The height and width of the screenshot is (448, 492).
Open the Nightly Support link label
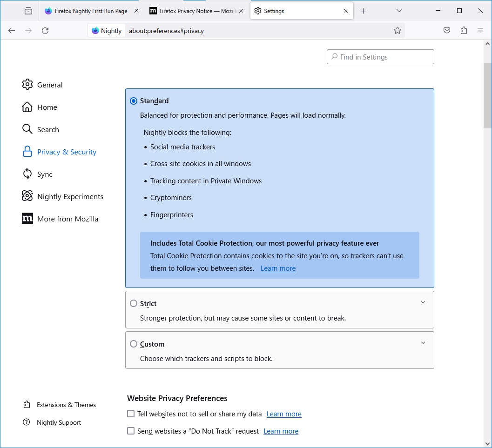(59, 422)
